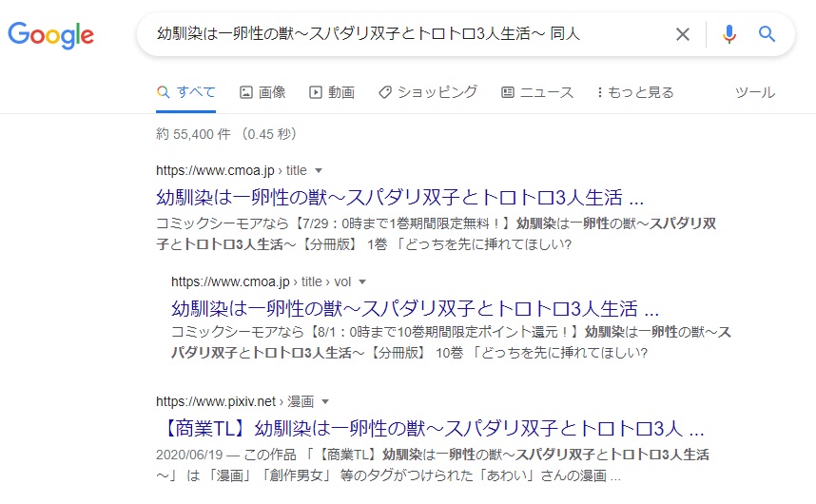Click the snippet starting コミックシーモアなら【8/1
The height and width of the screenshot is (504, 816).
click(x=451, y=342)
